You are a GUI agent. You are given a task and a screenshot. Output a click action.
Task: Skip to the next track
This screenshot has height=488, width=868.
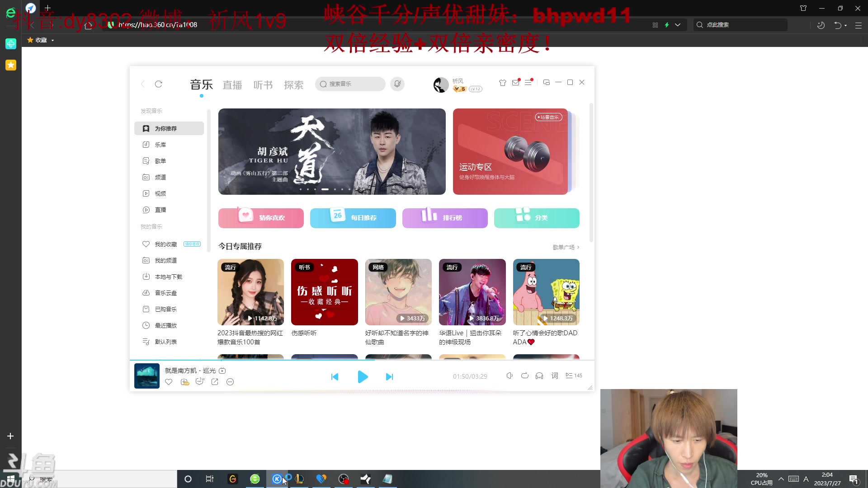click(x=389, y=377)
